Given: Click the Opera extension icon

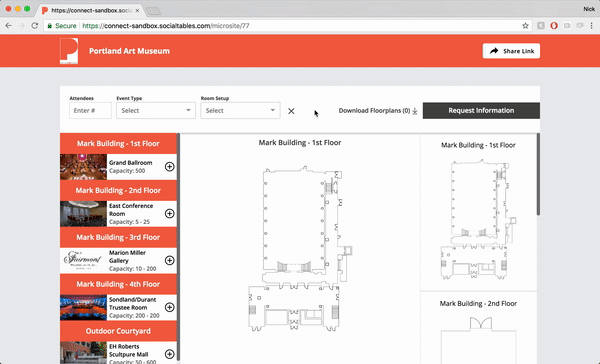Looking at the screenshot, I should pos(554,26).
